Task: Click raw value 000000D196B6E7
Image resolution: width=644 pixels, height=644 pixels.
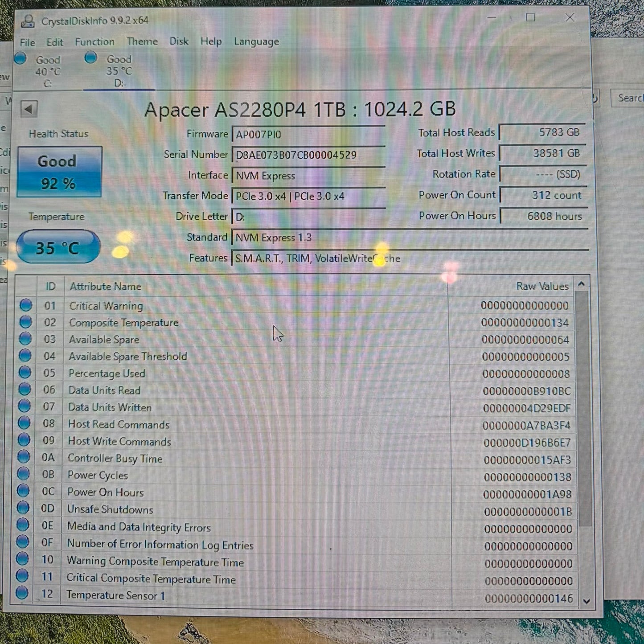Action: tap(527, 443)
